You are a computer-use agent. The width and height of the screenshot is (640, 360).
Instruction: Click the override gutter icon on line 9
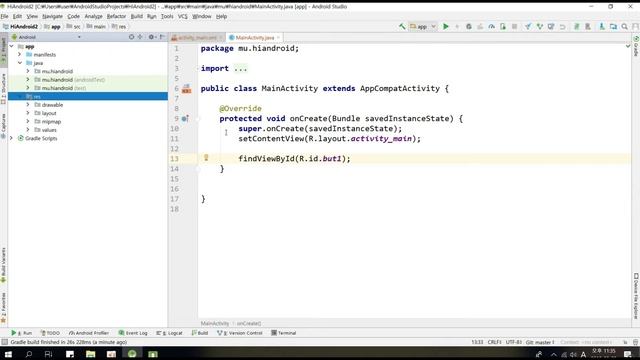(185, 119)
